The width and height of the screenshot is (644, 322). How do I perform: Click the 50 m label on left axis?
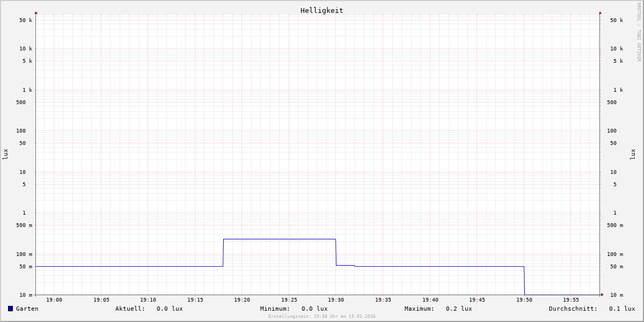pyautogui.click(x=26, y=267)
